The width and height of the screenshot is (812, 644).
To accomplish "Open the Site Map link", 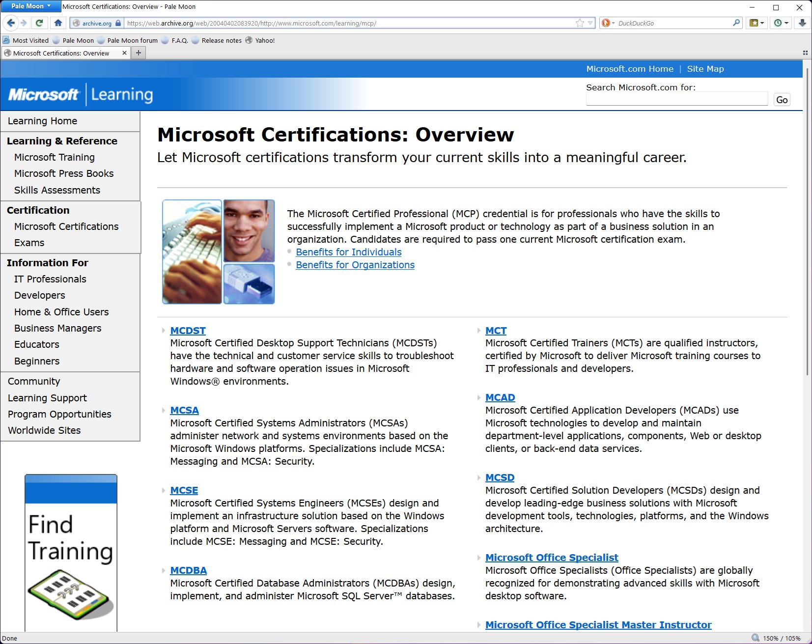I will (705, 69).
